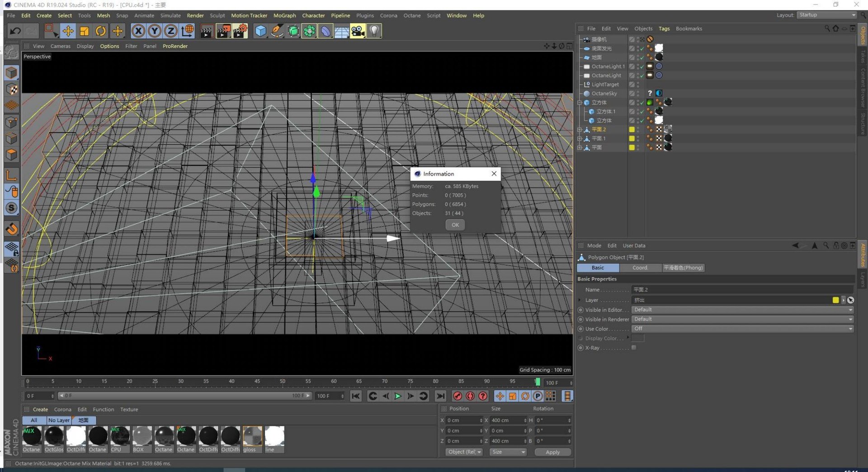Toggle Y axis lock icon

[x=155, y=31]
